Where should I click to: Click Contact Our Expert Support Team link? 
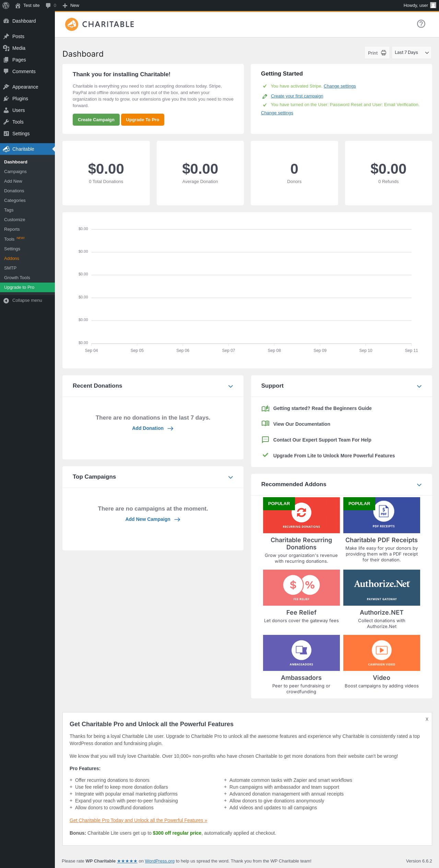click(322, 440)
